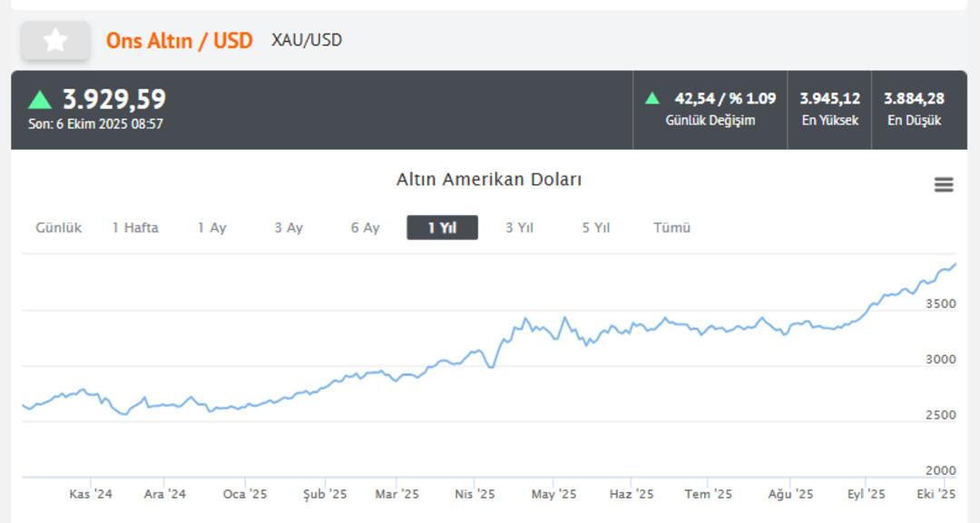The width and height of the screenshot is (980, 523).
Task: Click the XAU/USD symbol label
Action: [x=307, y=40]
